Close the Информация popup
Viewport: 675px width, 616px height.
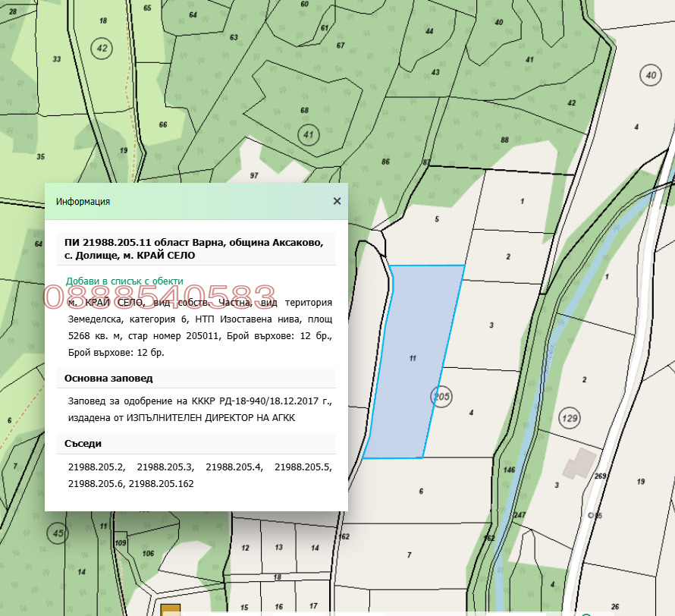(337, 201)
